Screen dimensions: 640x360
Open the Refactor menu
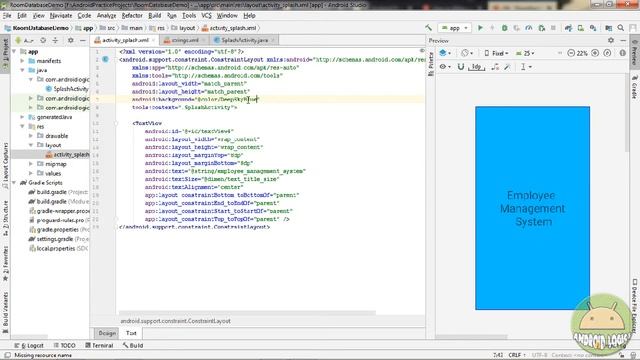[132, 16]
